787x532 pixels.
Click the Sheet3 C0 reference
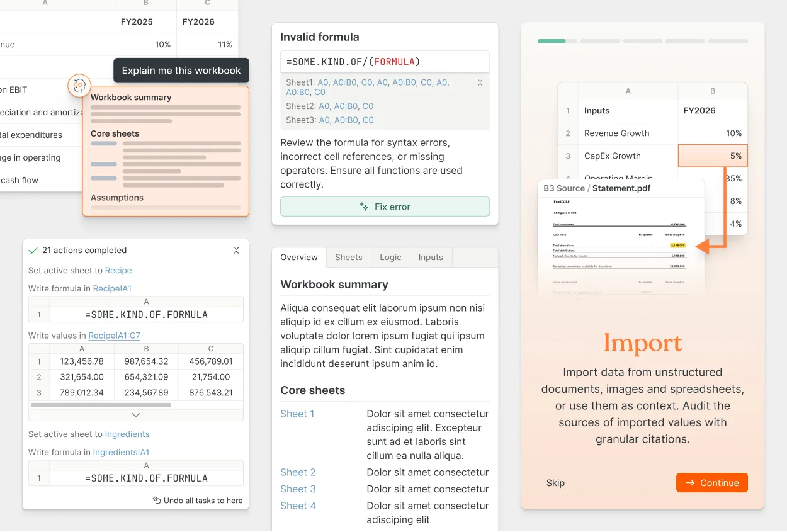[x=368, y=120]
